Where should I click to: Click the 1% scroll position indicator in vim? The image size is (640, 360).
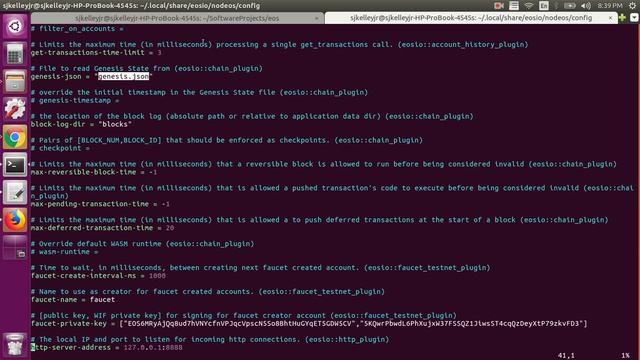pos(625,356)
